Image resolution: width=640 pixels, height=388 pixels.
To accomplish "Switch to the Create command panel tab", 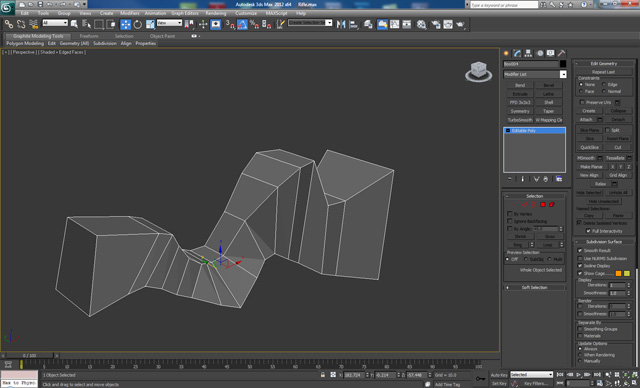I will (x=507, y=53).
